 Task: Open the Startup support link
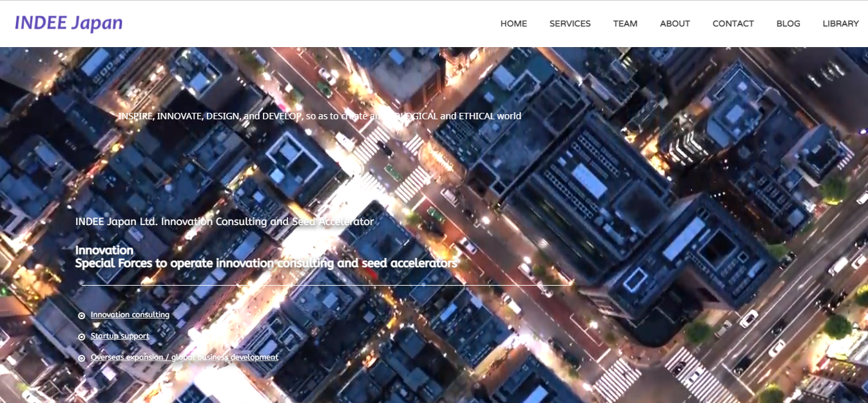point(120,336)
